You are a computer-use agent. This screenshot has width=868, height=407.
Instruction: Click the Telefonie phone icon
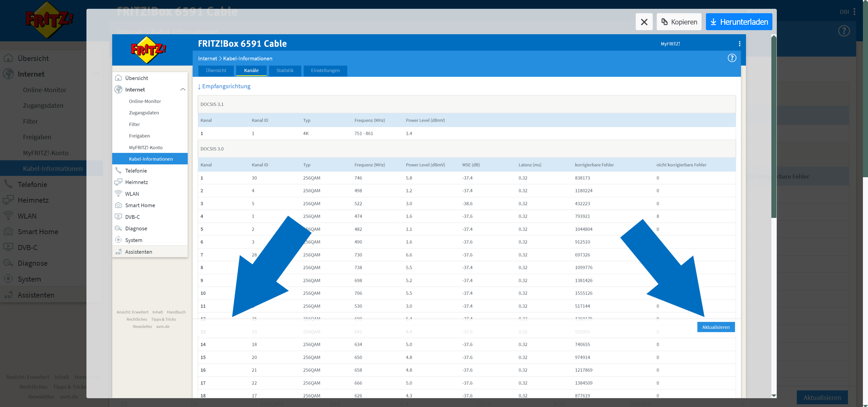(x=118, y=170)
